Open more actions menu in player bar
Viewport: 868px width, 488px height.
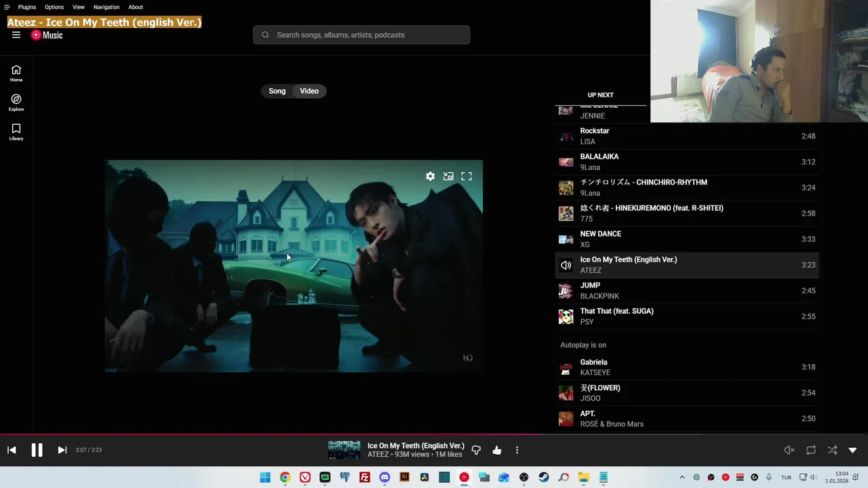[x=517, y=450]
